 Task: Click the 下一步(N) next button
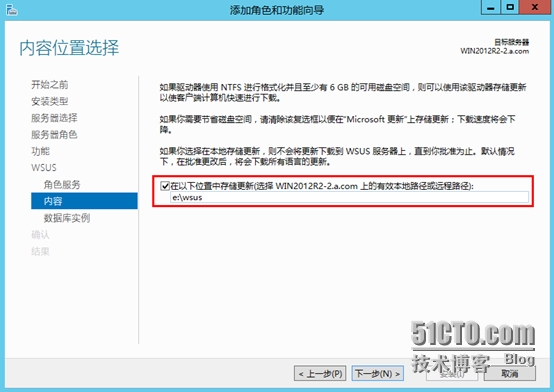378,374
